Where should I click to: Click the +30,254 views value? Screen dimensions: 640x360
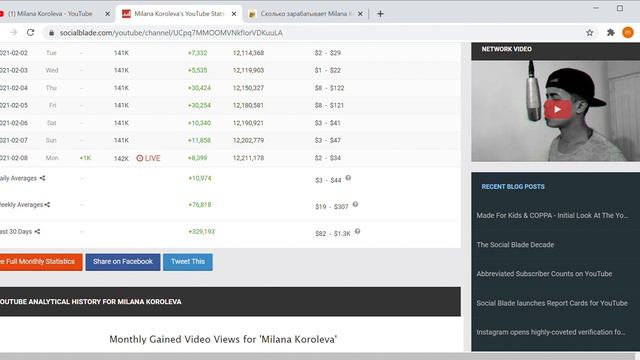click(199, 105)
